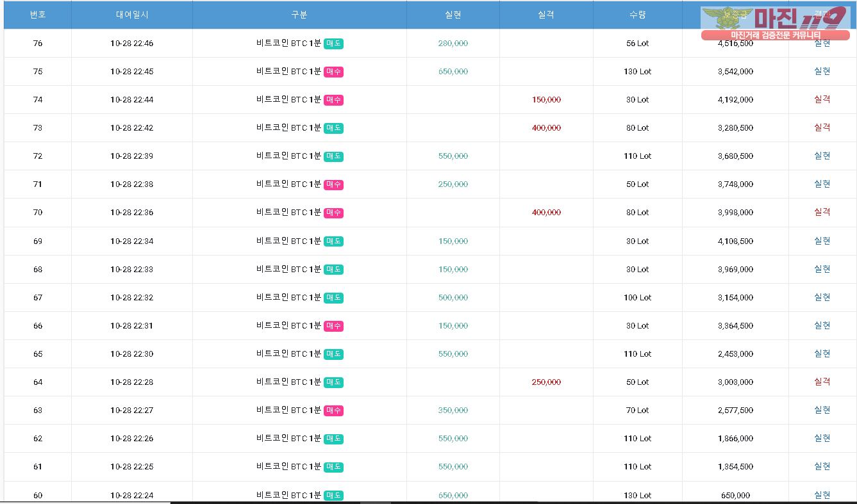Click the red 150,000 loss in row 74
Screen dimensions: 857x504
546,100
